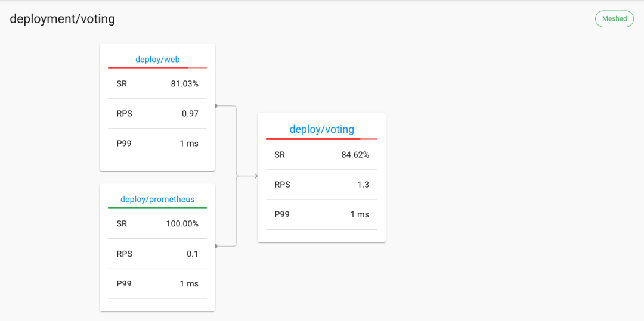This screenshot has height=321, width=644.
Task: Click the RPS 1.3 row in deploy/voting
Action: point(321,185)
